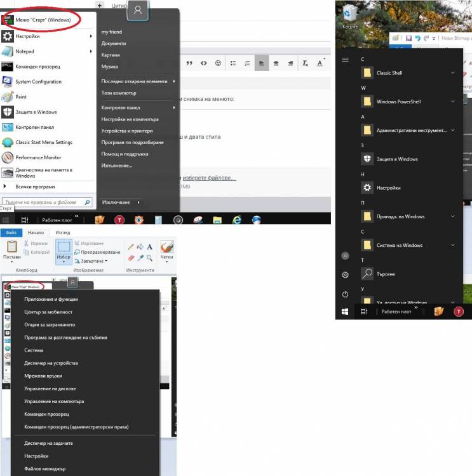Open the Файл tab in Paint
472x476 pixels.
pyautogui.click(x=11, y=232)
